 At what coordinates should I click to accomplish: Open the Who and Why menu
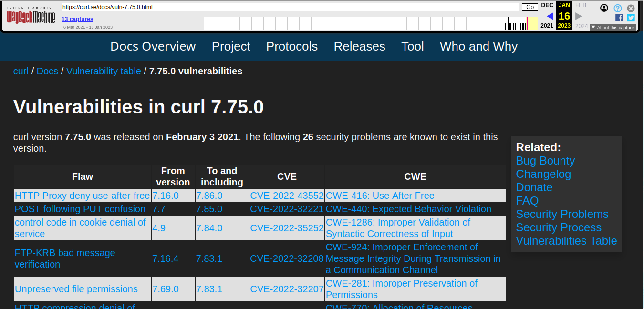tap(478, 46)
